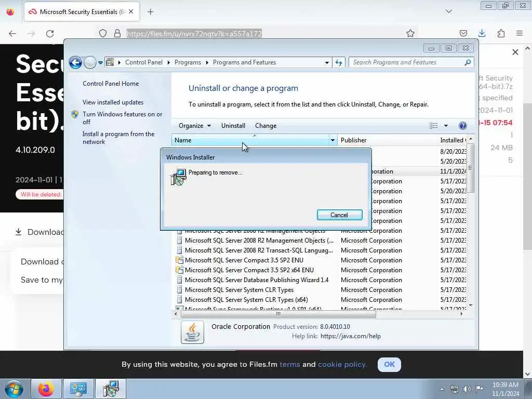Click the Java program icon in details pane

point(192,332)
